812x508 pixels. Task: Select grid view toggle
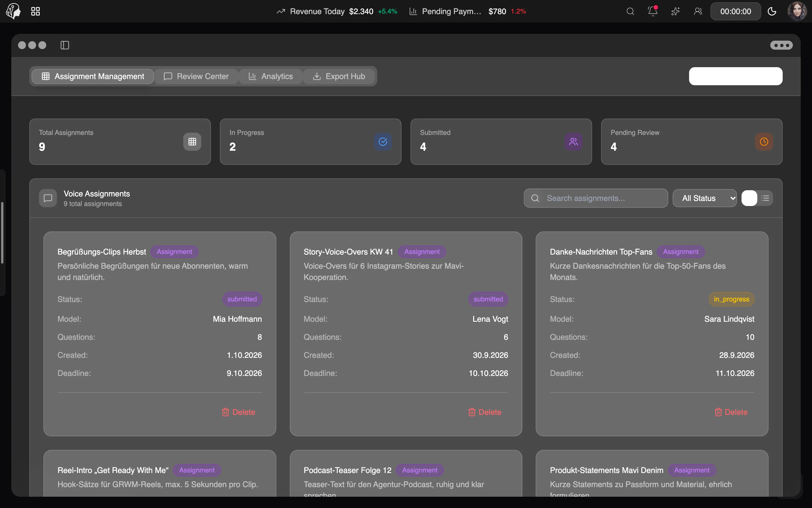[x=749, y=198]
